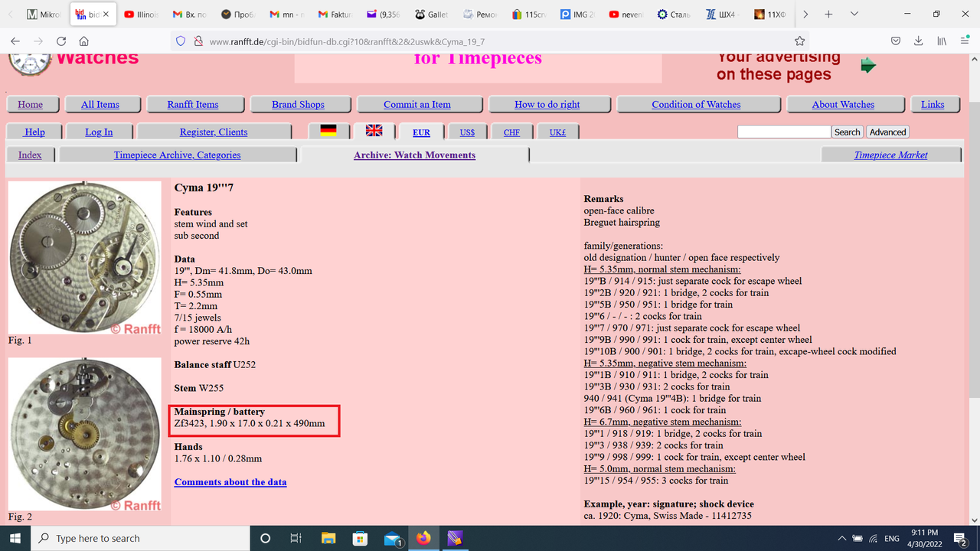Open the How to do right link
980x551 pixels.
tap(547, 104)
